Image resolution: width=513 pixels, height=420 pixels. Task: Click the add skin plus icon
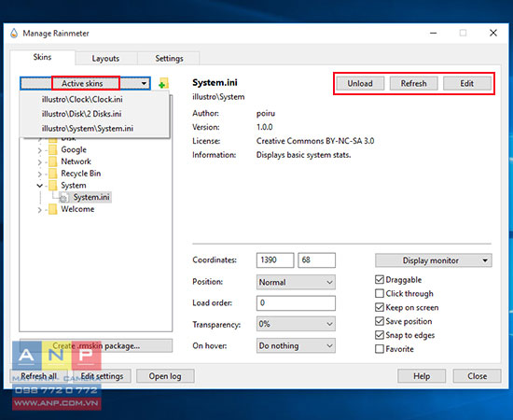[163, 83]
